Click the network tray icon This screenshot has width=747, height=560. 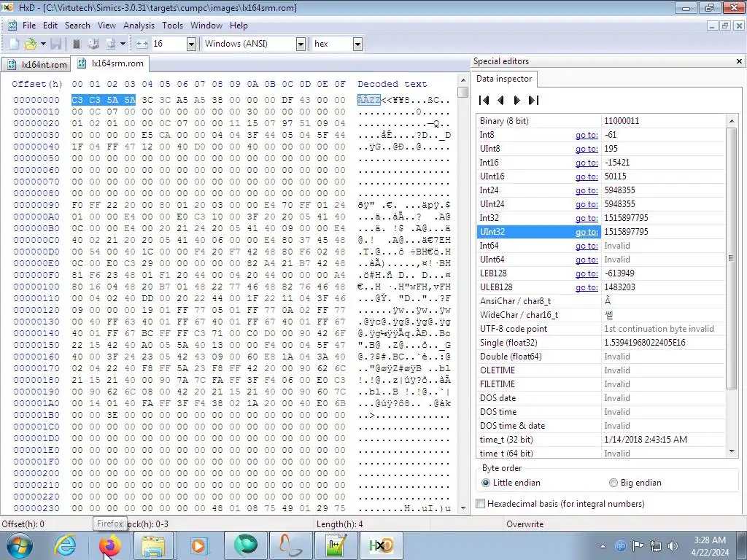(656, 545)
